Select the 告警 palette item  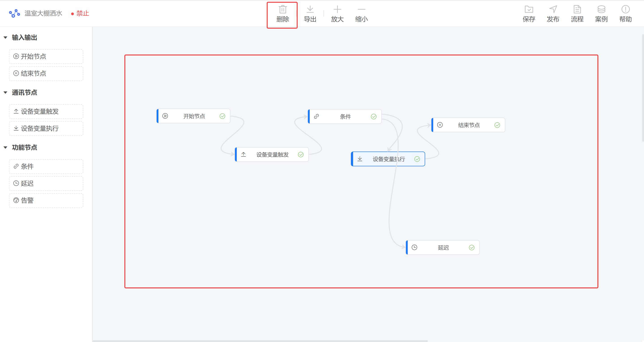pyautogui.click(x=46, y=200)
